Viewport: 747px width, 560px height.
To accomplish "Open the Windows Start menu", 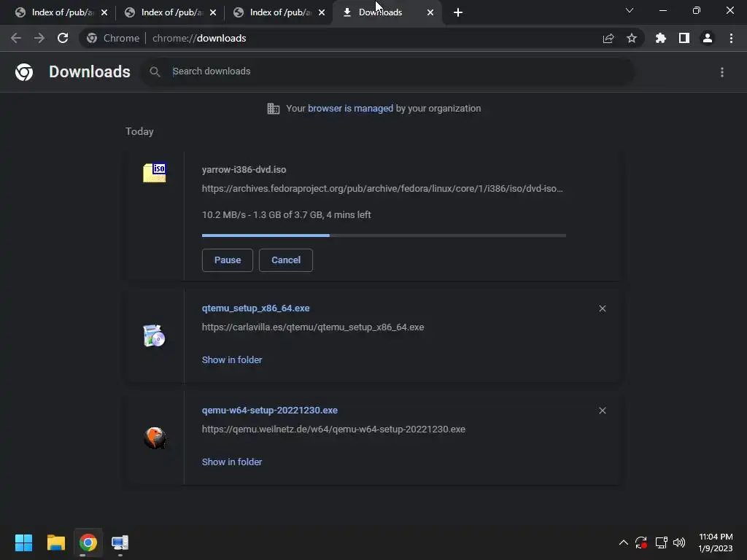I will [23, 542].
